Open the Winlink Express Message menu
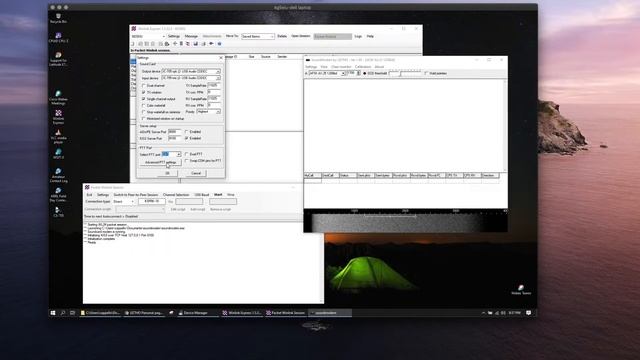640x360 pixels. tap(191, 36)
